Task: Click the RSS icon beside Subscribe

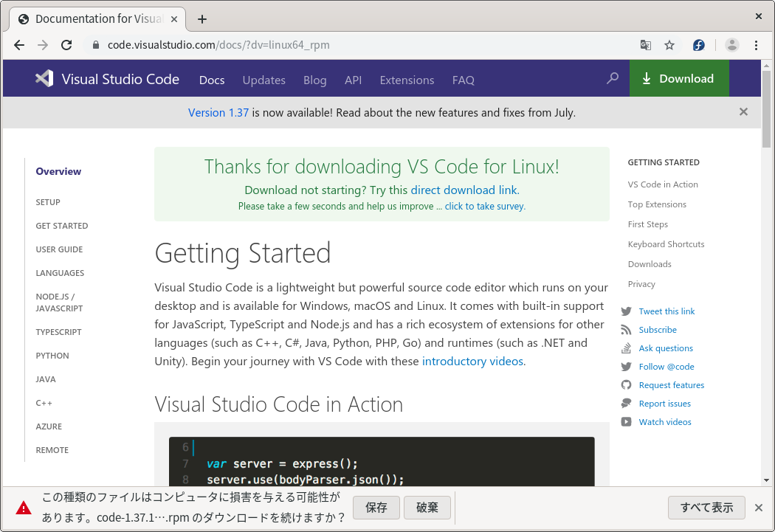Action: [x=626, y=330]
